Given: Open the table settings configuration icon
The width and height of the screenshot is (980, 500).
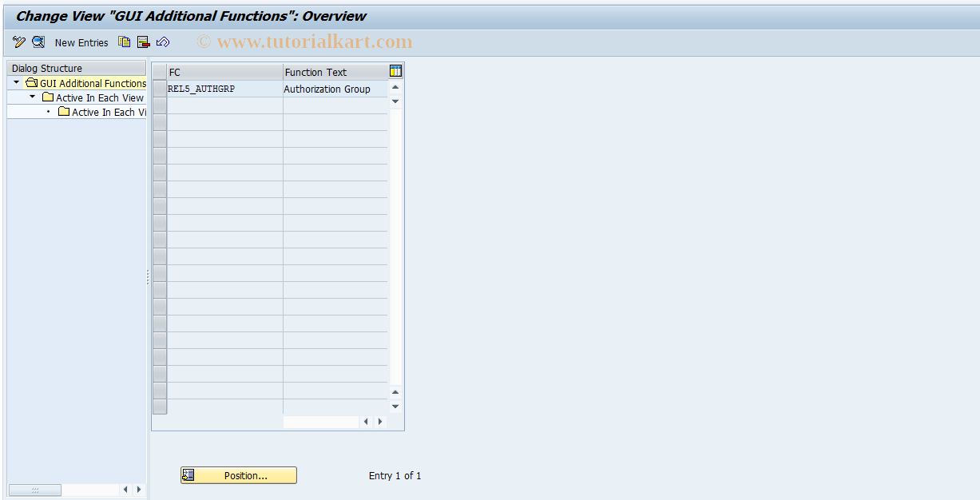Looking at the screenshot, I should 395,71.
